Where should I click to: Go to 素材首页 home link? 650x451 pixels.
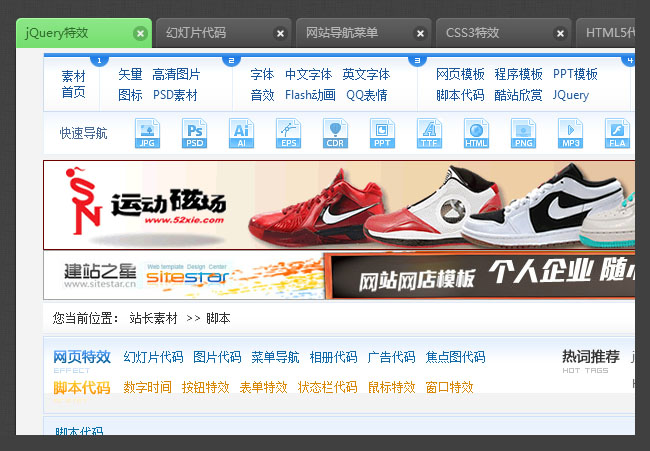pyautogui.click(x=73, y=84)
